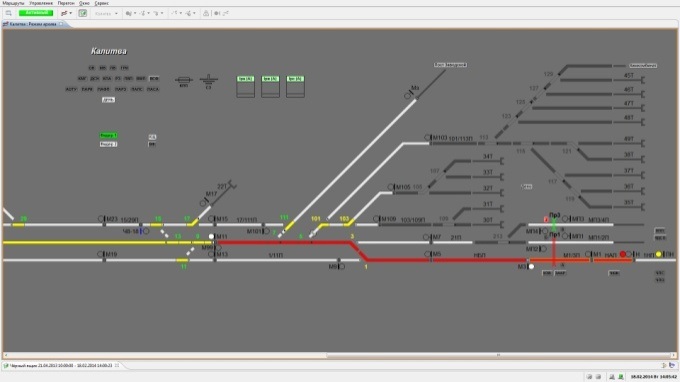The width and height of the screenshot is (680, 382).
Task: Click shunting signal М105
Action: (x=391, y=187)
